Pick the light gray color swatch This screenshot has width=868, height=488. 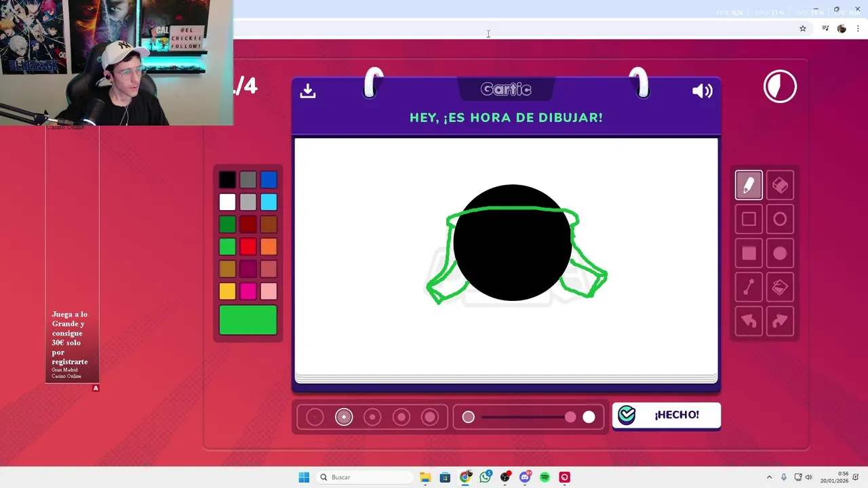[x=248, y=202]
